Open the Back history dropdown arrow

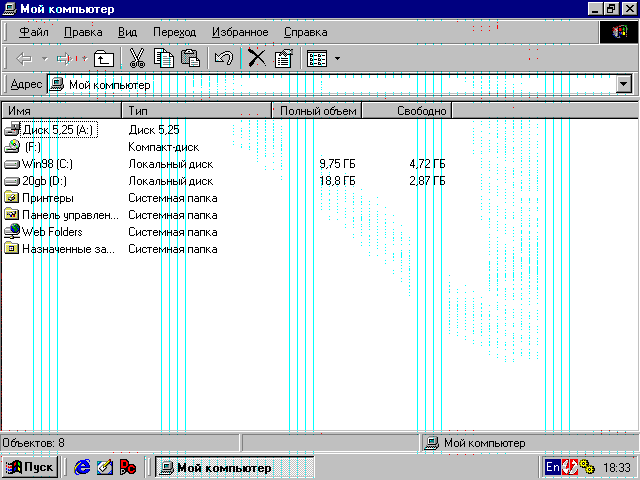(44, 59)
